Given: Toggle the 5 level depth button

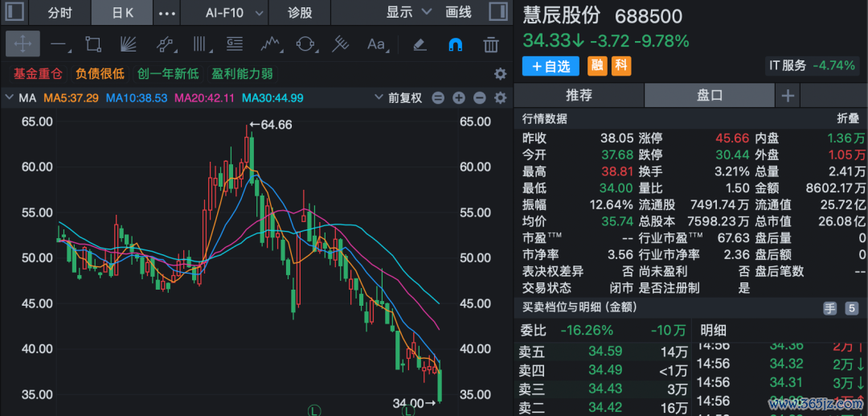Looking at the screenshot, I should pos(851,308).
